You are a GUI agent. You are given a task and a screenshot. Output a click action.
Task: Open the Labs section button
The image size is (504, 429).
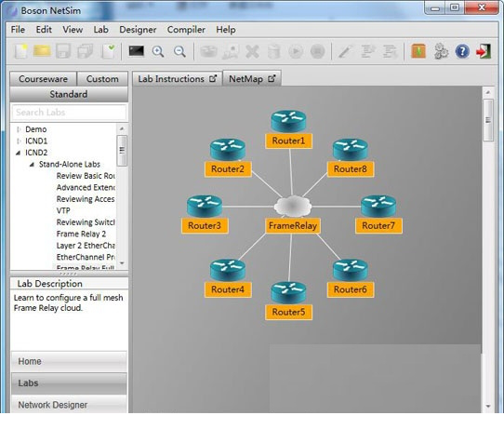69,383
